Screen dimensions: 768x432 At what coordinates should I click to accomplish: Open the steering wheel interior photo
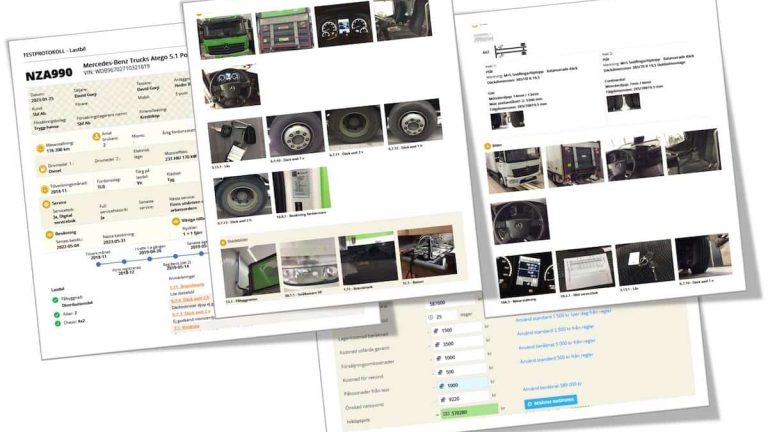(230, 86)
